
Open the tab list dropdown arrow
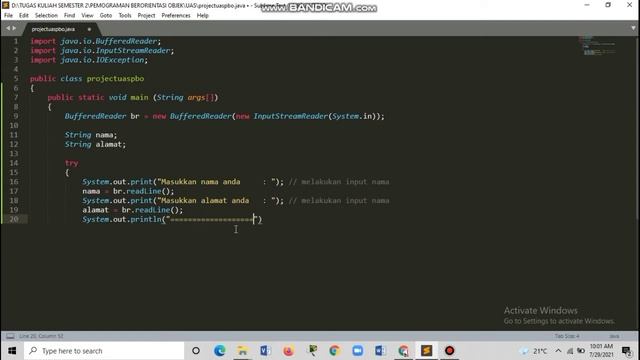click(x=633, y=28)
